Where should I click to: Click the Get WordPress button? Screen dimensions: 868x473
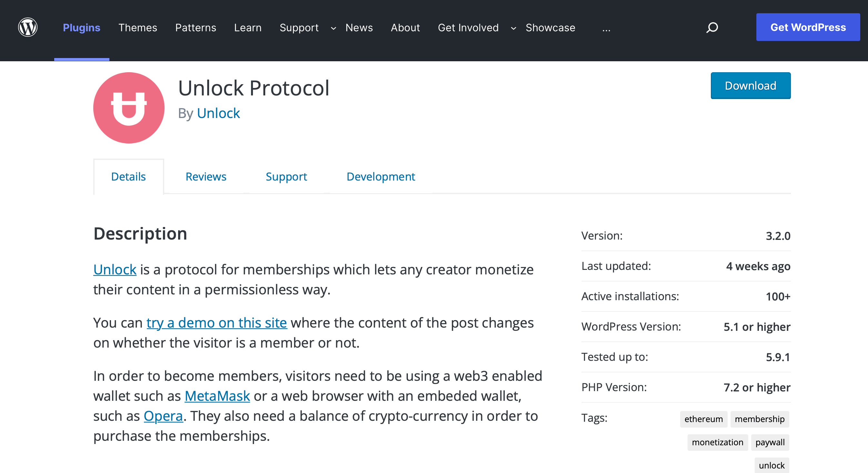[808, 27]
